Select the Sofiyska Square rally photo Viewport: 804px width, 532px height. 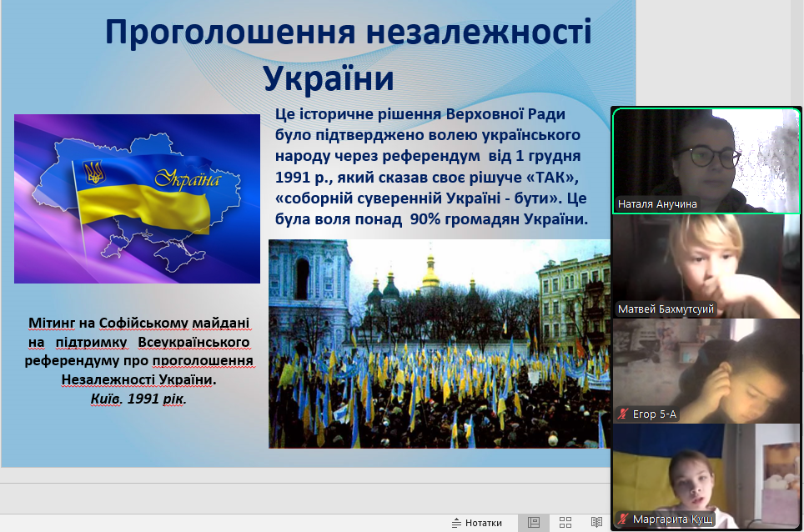(440, 344)
